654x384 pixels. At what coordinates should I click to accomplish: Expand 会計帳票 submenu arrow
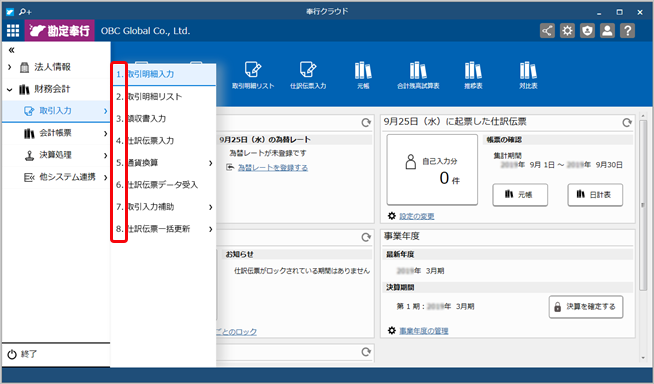point(105,133)
